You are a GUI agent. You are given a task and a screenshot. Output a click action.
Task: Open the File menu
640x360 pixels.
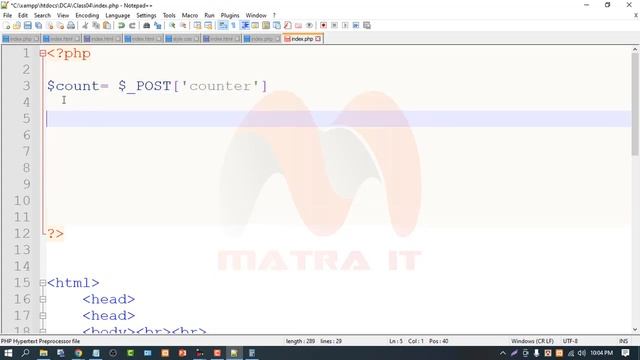[x=7, y=15]
